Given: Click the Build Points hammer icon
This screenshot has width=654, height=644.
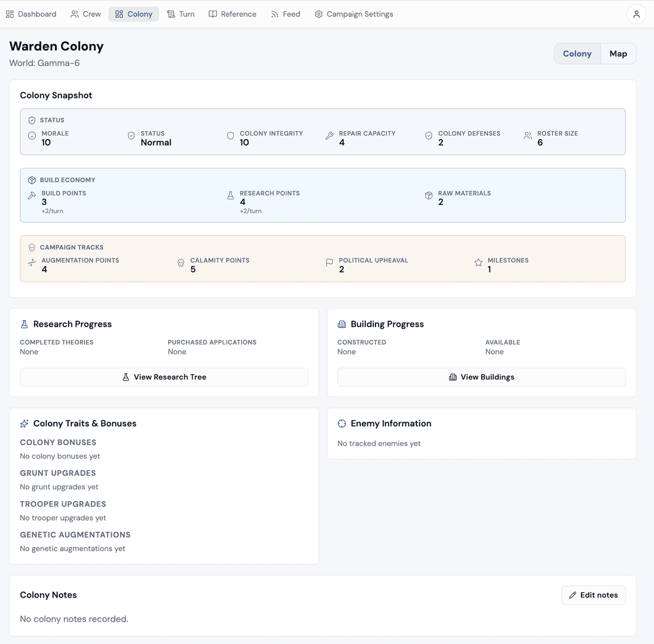Looking at the screenshot, I should 32,195.
